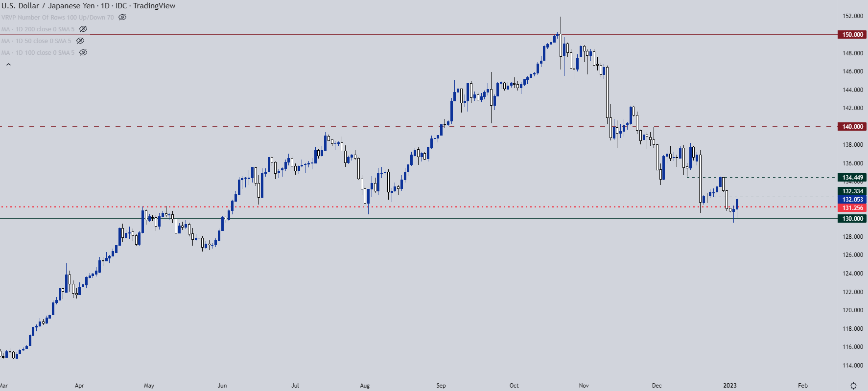This screenshot has width=868, height=391.
Task: Select the MA 1D 200 close legend entry
Action: coord(38,29)
